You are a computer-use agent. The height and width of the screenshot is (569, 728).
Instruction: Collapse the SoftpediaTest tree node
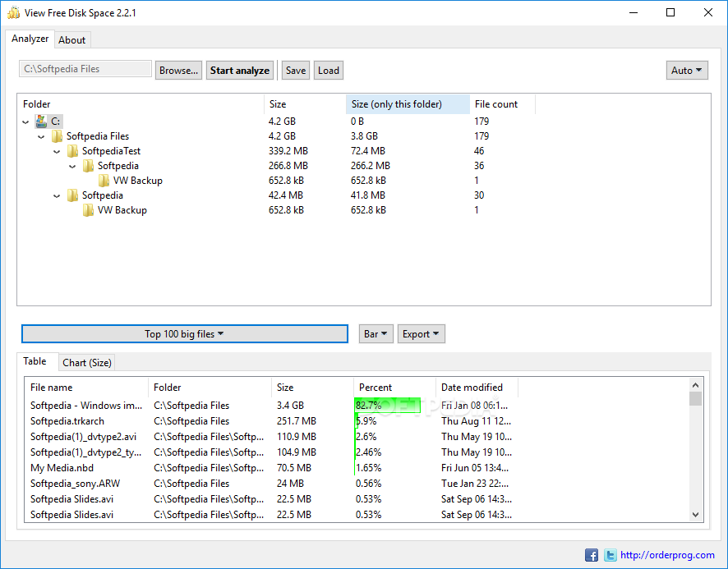pos(57,152)
